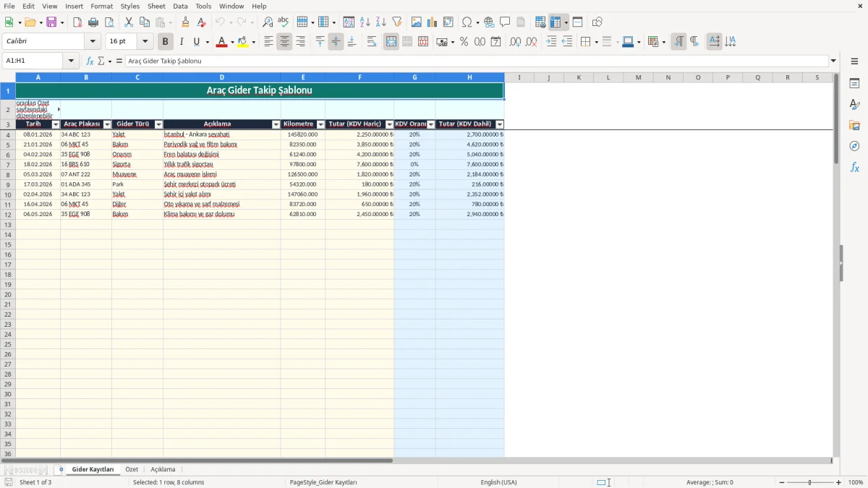The image size is (868, 488).
Task: Open the Gider Türü filter dropdown
Action: [x=158, y=125]
